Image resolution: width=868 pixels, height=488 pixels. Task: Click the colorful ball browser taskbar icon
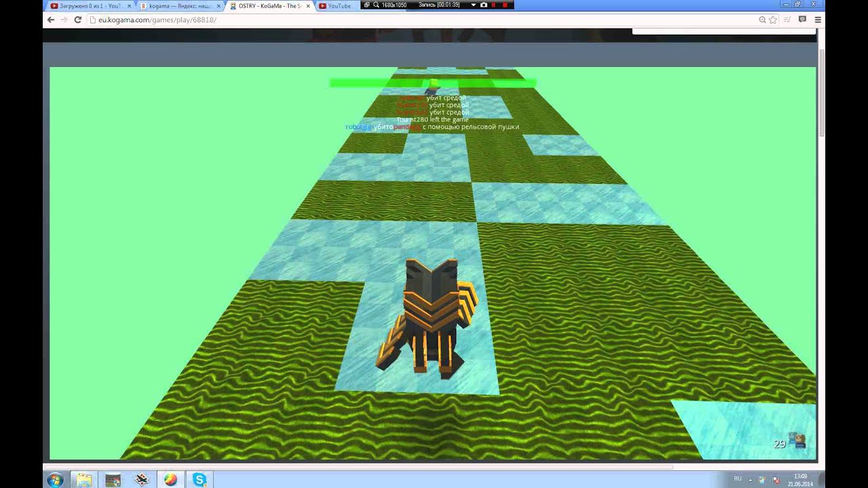(x=170, y=480)
